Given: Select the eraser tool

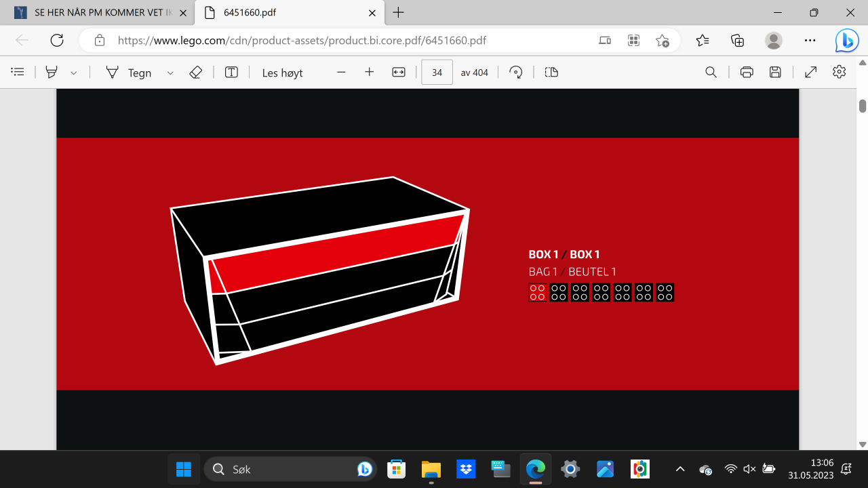Looking at the screenshot, I should tap(196, 72).
